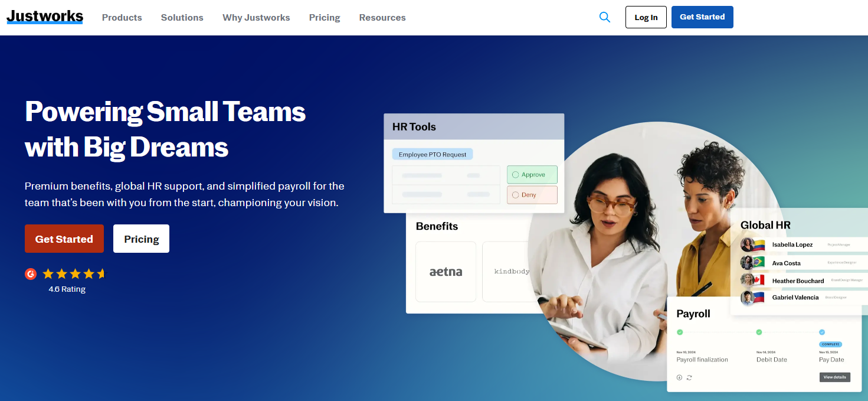Click the Brazil flag beside Ava Costa
The height and width of the screenshot is (401, 868).
pyautogui.click(x=758, y=262)
